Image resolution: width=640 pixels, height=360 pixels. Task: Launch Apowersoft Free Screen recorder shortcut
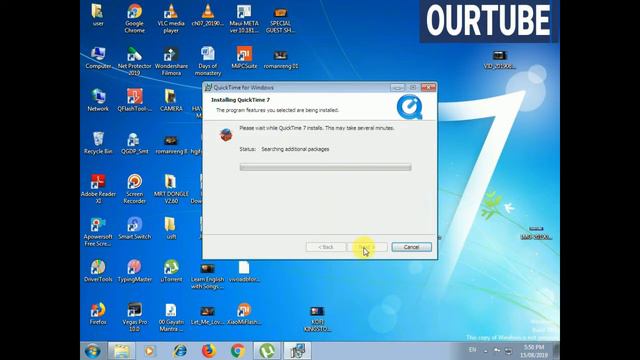pyautogui.click(x=98, y=231)
